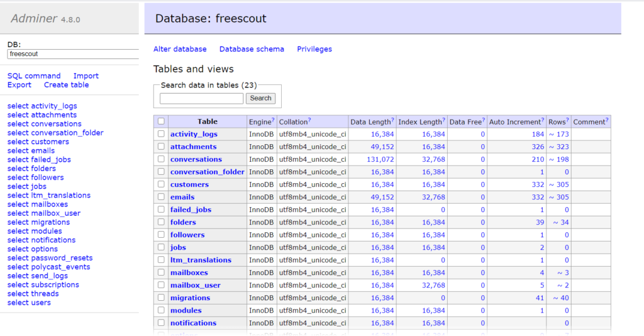Image resolution: width=644 pixels, height=336 pixels.
Task: Open select ltm_translations in sidebar
Action: coord(49,196)
